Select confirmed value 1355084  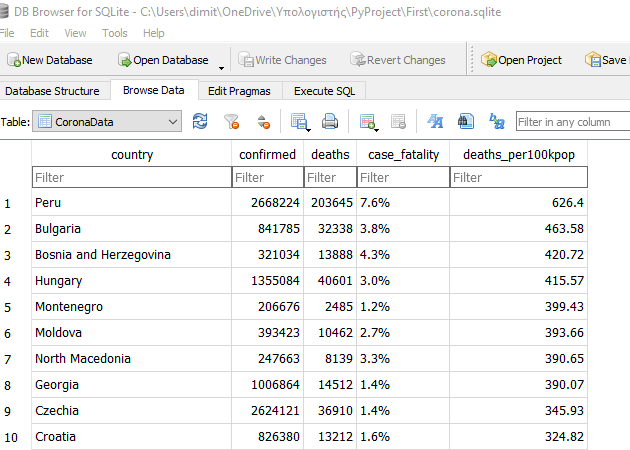point(268,280)
